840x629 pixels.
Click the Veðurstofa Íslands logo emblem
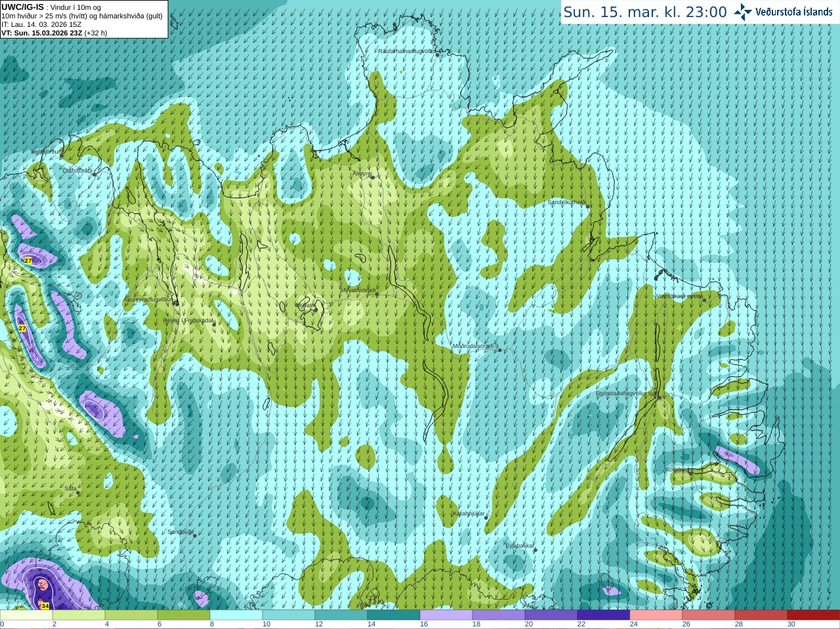click(x=743, y=12)
